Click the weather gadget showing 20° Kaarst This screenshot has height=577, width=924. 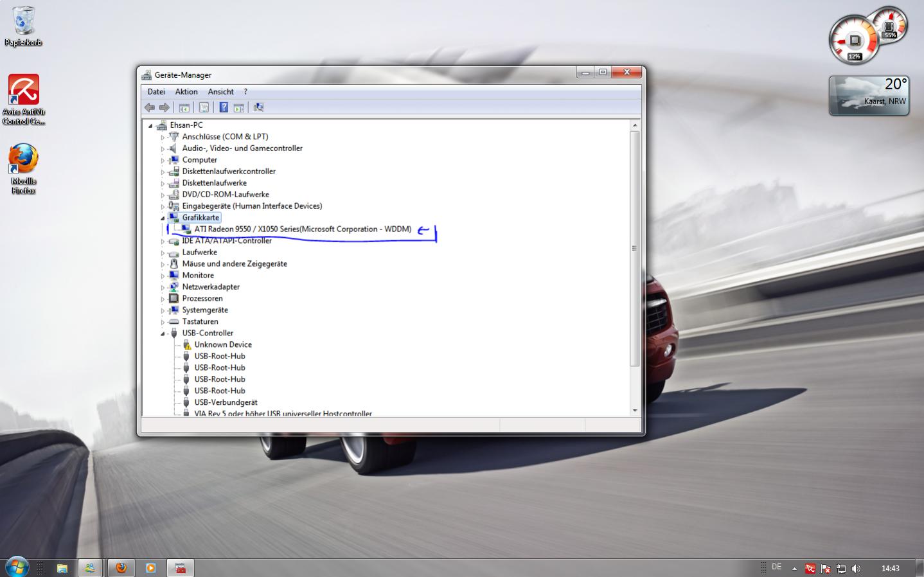869,96
